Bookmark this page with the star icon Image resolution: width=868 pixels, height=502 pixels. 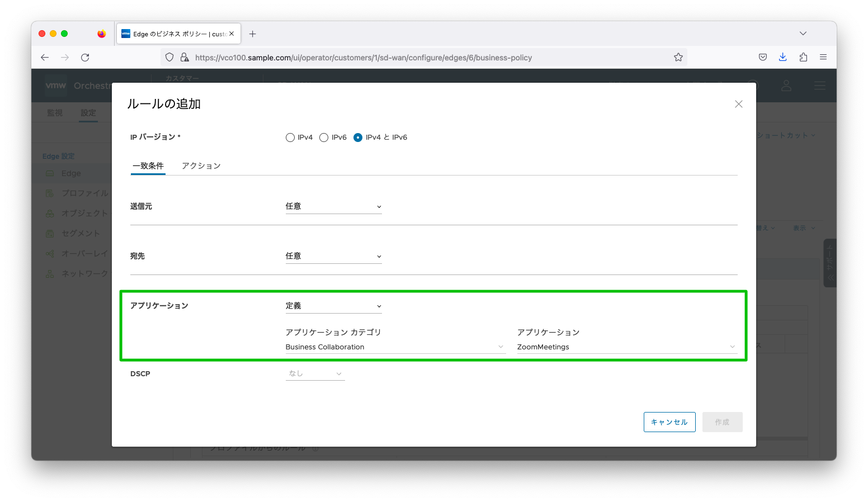tap(678, 58)
